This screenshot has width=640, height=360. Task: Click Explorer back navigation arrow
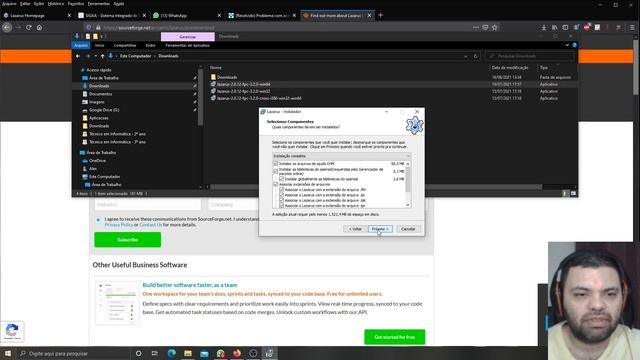[78, 56]
